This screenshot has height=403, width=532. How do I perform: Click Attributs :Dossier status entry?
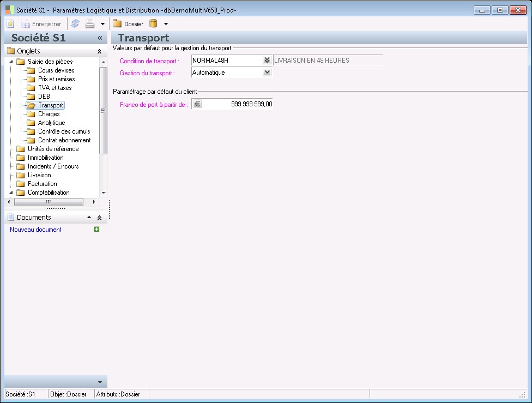118,394
